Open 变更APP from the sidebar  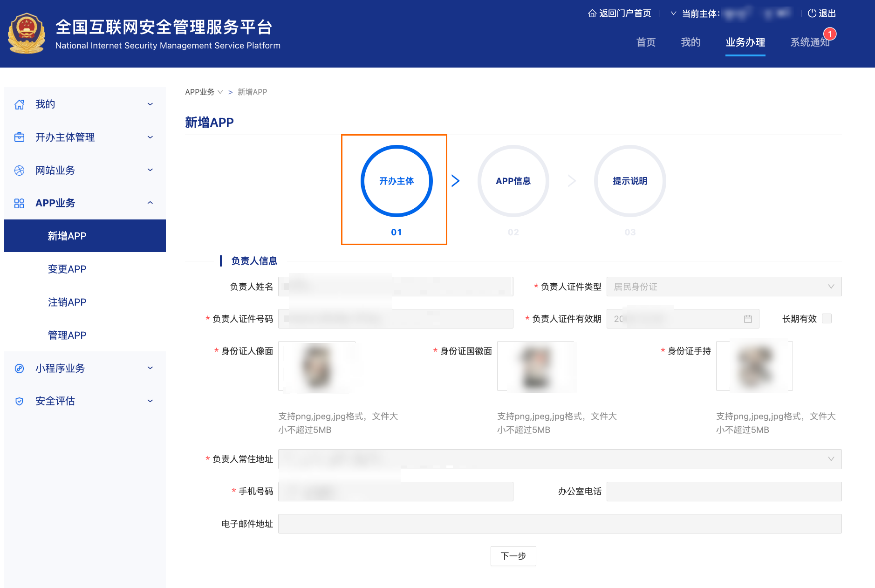pos(67,269)
